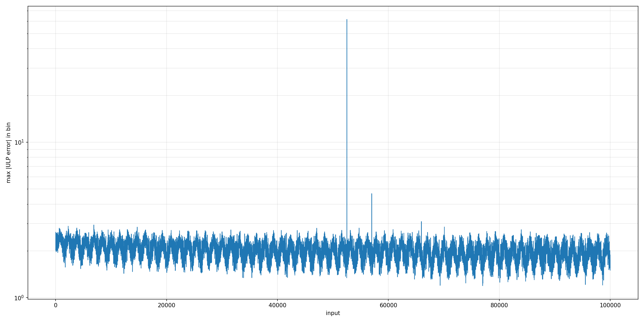Click the tallest spike's peak near 52000
644x322 pixels.
click(347, 20)
